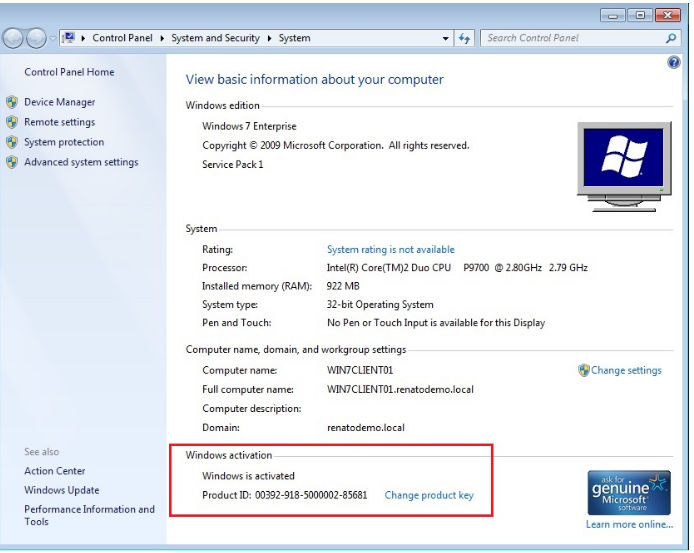Expand arrow after System and Security breadcrumb
The image size is (694, 553).
click(269, 38)
